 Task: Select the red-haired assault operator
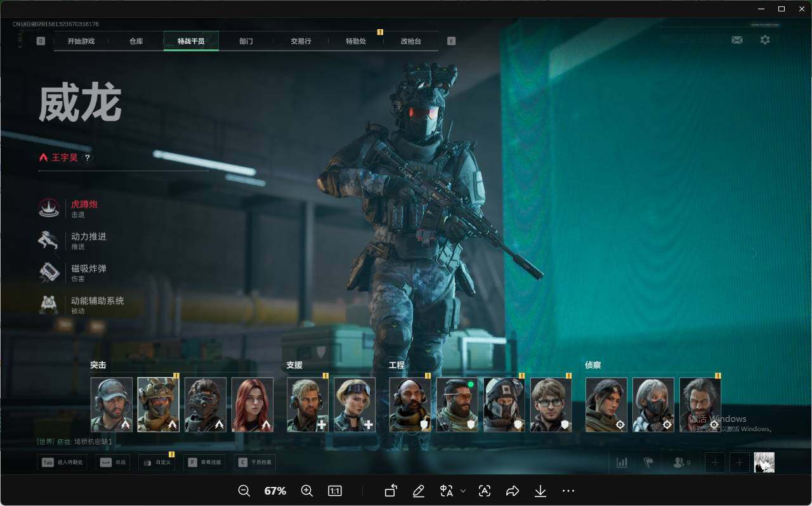coord(252,405)
